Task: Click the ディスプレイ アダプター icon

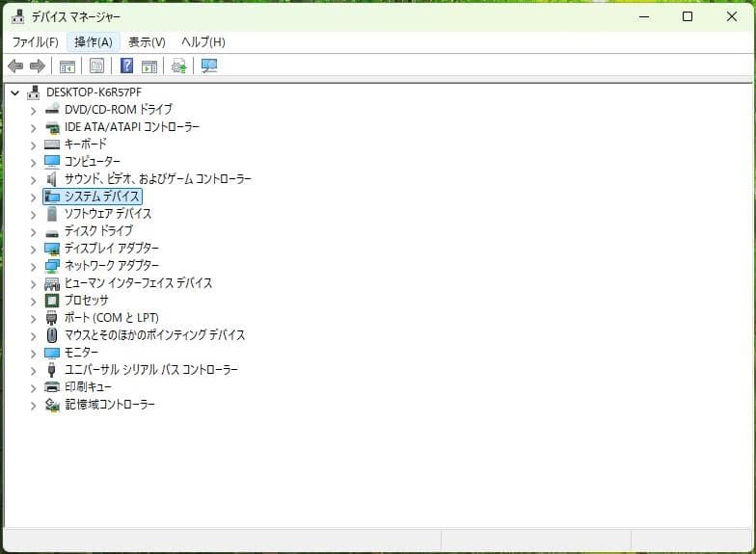Action: coord(52,249)
